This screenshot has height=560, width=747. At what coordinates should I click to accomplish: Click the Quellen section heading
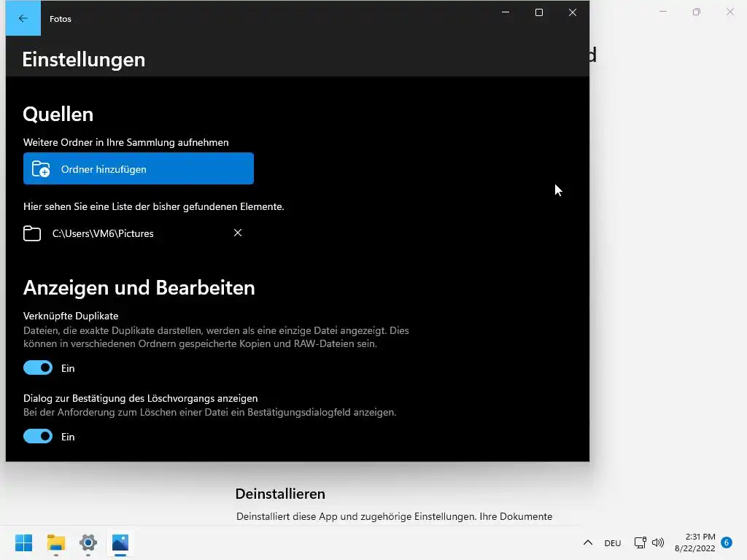tap(58, 114)
